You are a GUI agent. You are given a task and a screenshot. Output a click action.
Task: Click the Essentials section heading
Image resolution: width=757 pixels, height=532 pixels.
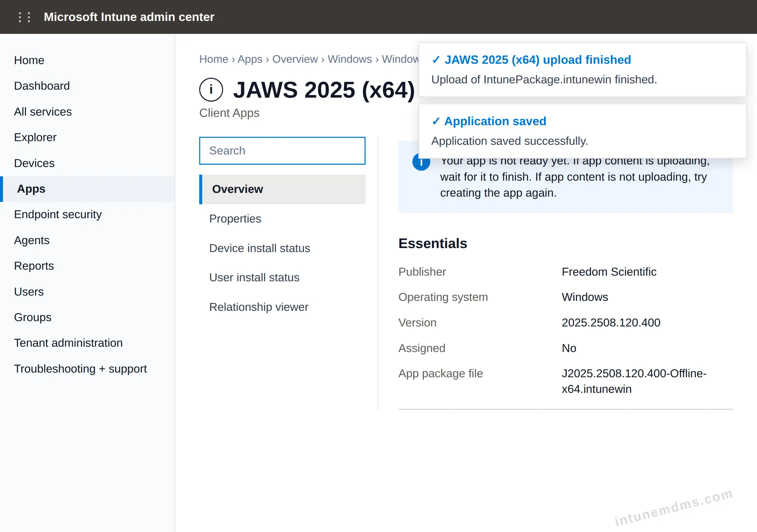pos(433,243)
